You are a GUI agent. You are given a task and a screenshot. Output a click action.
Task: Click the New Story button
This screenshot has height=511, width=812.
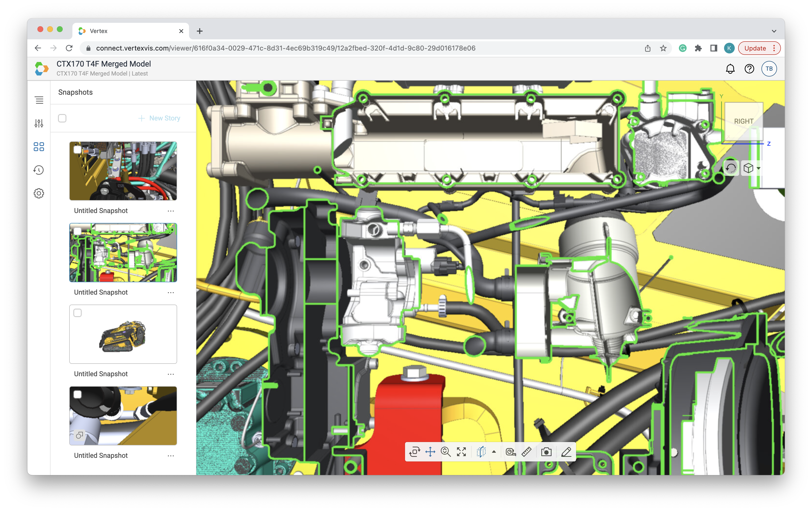point(159,118)
